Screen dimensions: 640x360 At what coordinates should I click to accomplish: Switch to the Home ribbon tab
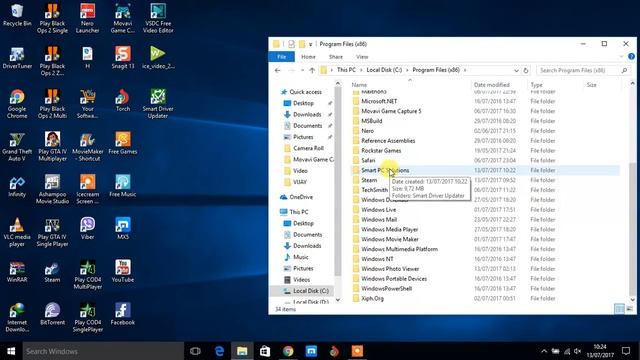point(308,57)
